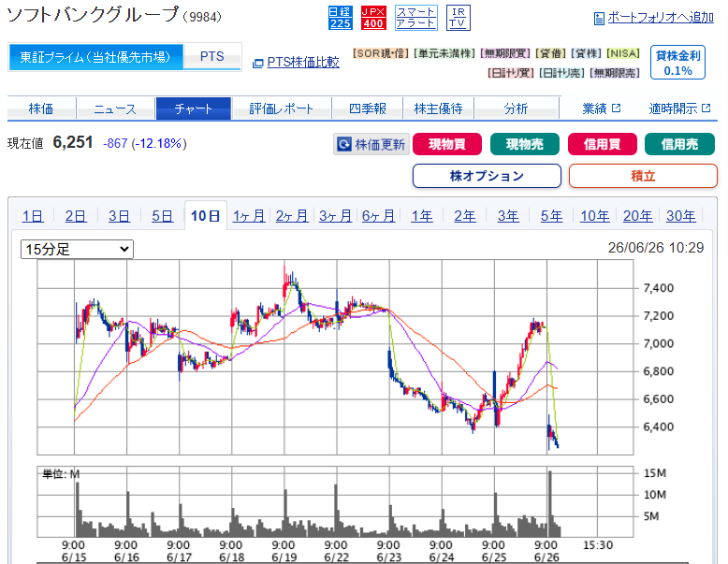Select the チャート tab

click(193, 108)
